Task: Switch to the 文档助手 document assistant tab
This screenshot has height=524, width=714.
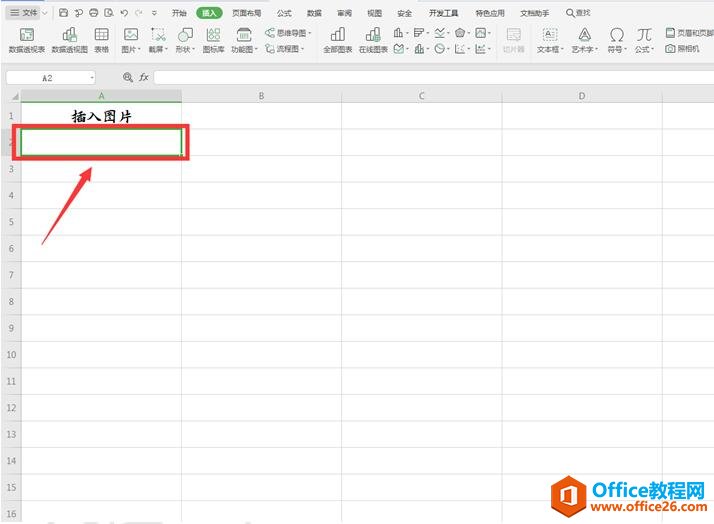Action: point(535,13)
